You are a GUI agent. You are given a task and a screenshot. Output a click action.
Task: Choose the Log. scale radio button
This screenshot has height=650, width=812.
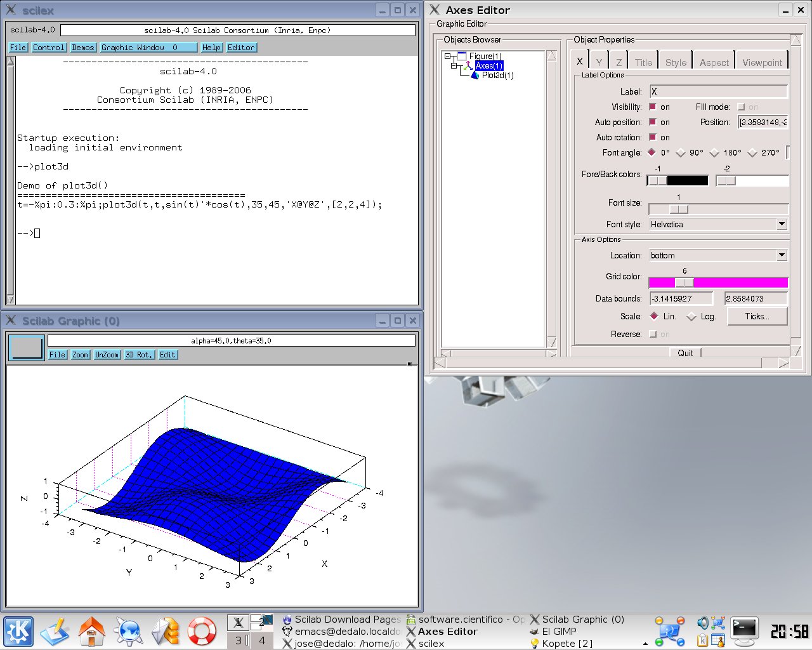point(691,317)
